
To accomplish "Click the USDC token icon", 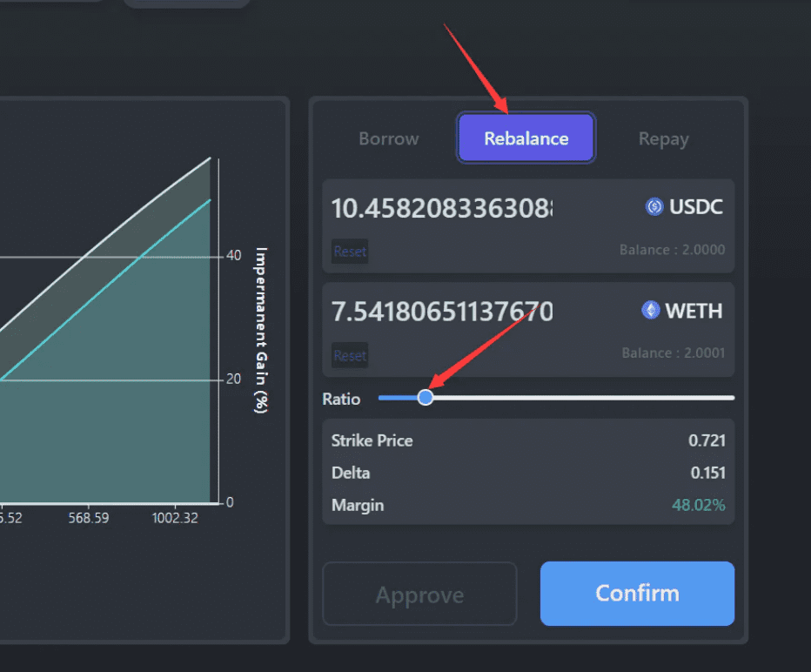I will [654, 206].
